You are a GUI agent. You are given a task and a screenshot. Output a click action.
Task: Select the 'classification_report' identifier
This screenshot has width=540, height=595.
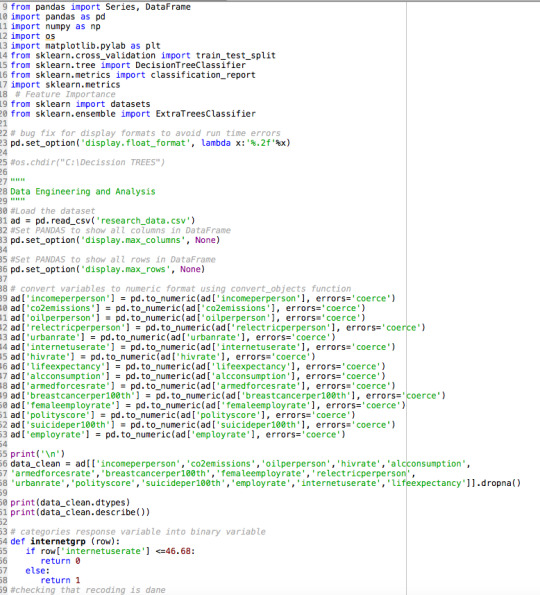click(x=203, y=75)
